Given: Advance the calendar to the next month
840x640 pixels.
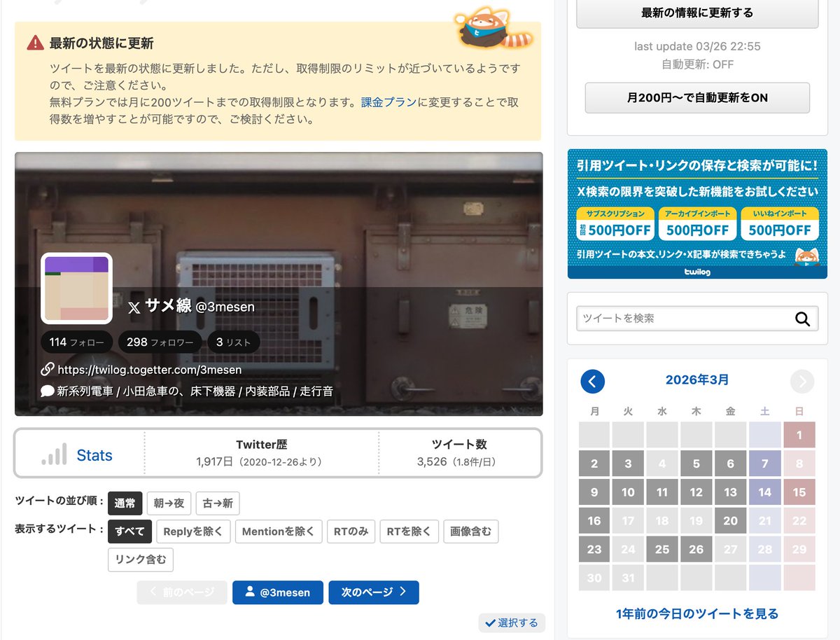Looking at the screenshot, I should pyautogui.click(x=802, y=381).
